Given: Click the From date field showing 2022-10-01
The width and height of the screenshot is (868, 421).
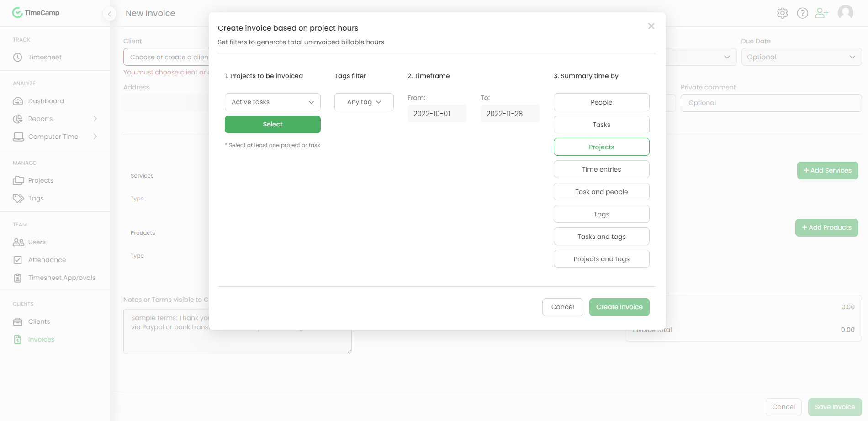Looking at the screenshot, I should tap(437, 113).
